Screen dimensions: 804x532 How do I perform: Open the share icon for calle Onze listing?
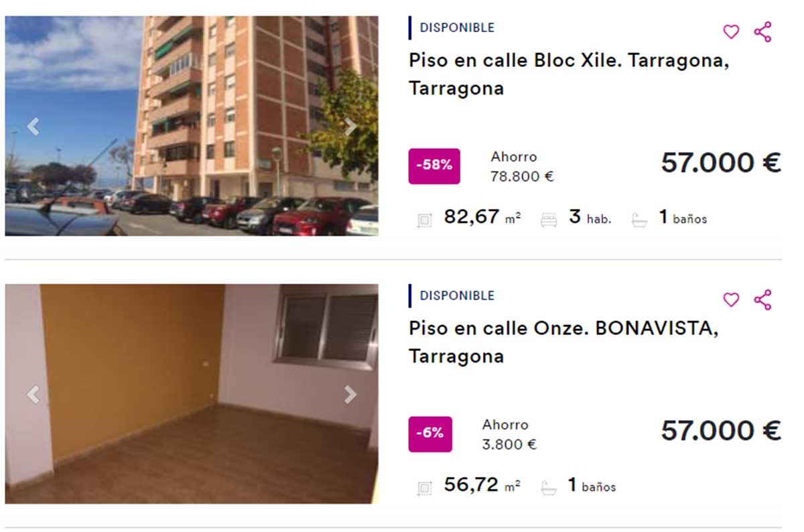click(763, 300)
